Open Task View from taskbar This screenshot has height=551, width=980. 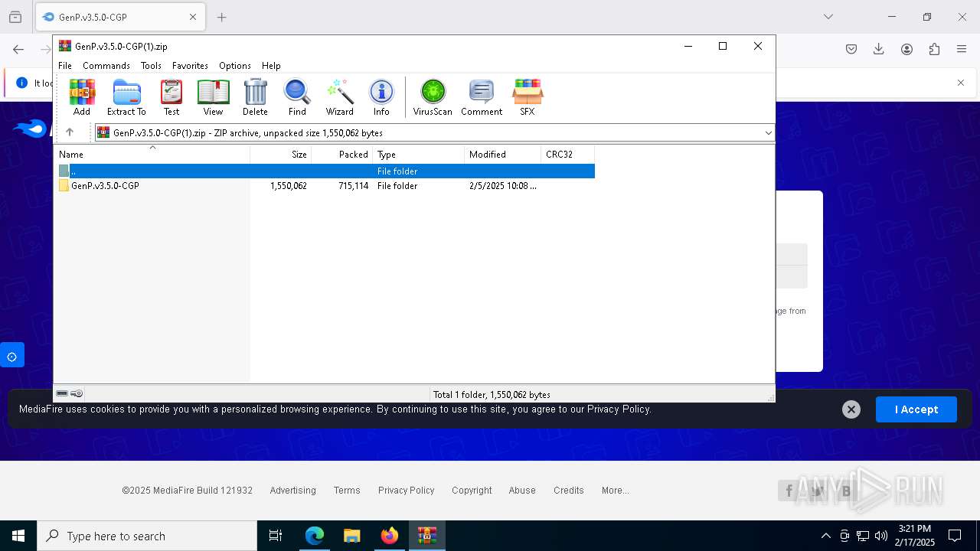pyautogui.click(x=276, y=536)
